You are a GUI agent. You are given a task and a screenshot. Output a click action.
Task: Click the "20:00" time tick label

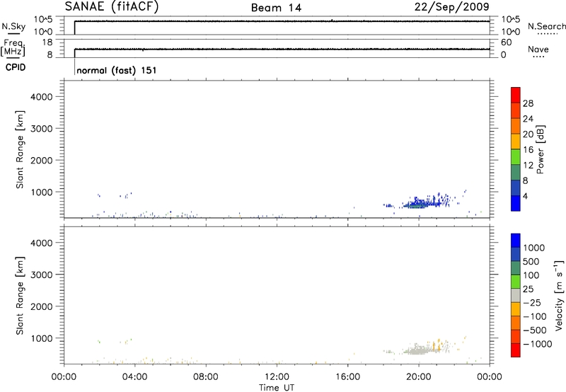coord(419,377)
